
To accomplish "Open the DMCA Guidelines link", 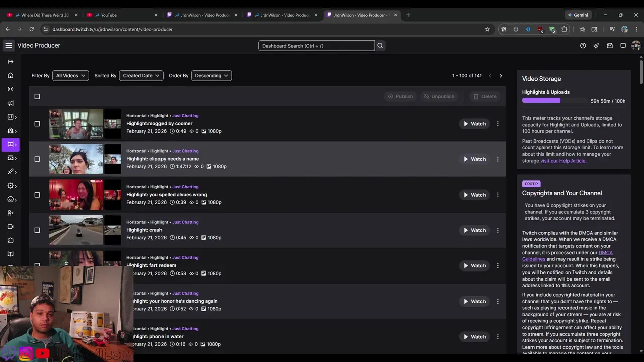I will (x=567, y=256).
